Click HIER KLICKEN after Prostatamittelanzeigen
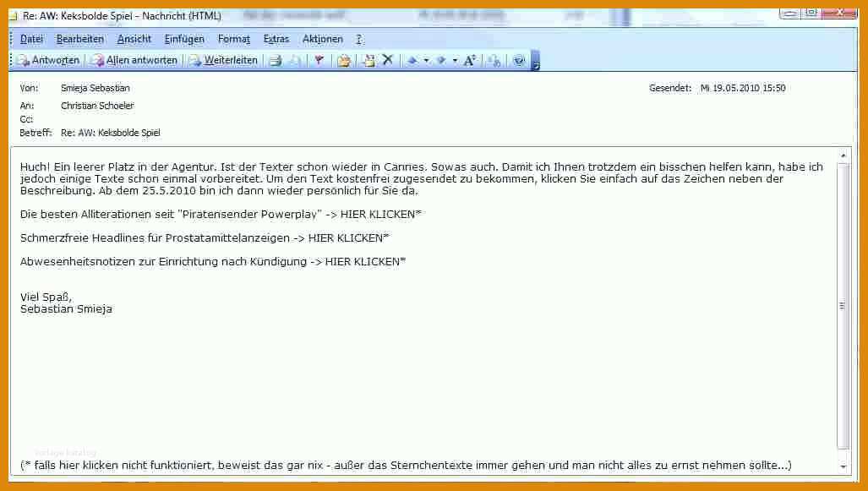This screenshot has width=868, height=491. click(x=349, y=238)
